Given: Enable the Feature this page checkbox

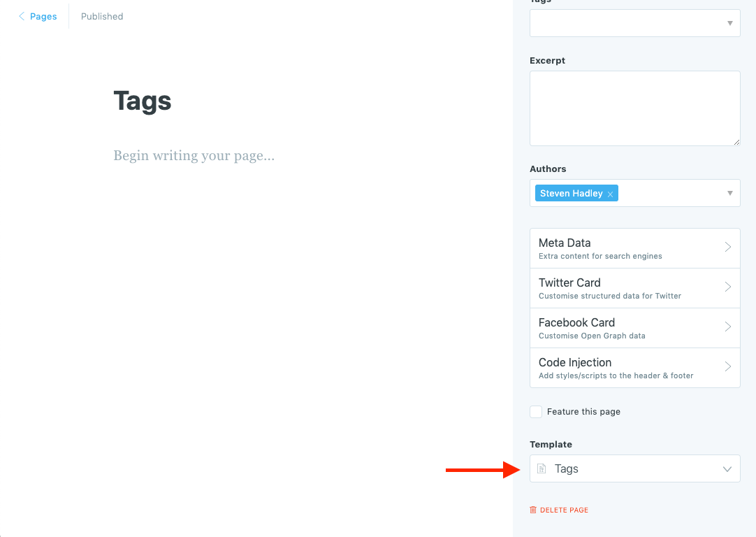Looking at the screenshot, I should click(x=536, y=412).
